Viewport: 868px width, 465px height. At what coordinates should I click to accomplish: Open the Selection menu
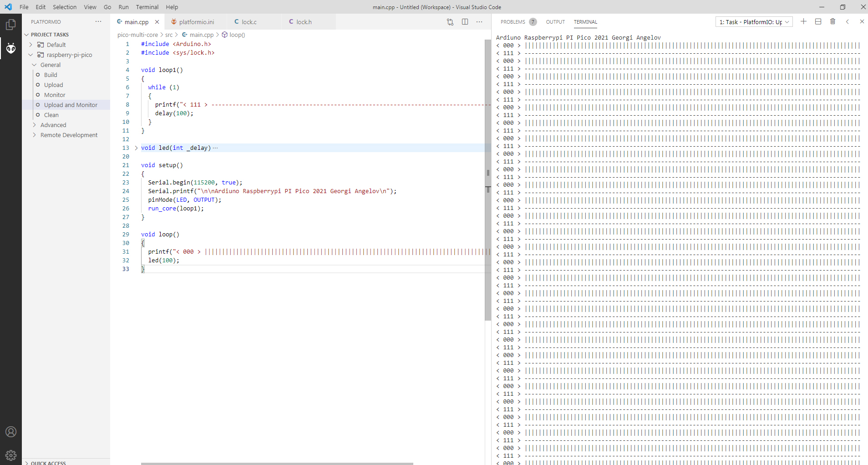(x=65, y=7)
